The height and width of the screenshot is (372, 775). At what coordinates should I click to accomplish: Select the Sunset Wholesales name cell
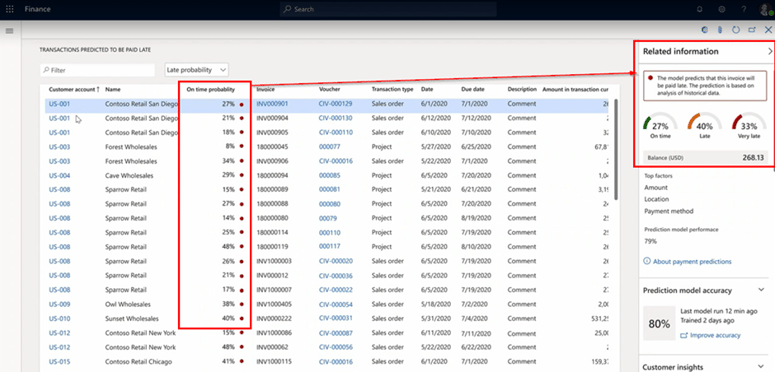[x=132, y=319]
